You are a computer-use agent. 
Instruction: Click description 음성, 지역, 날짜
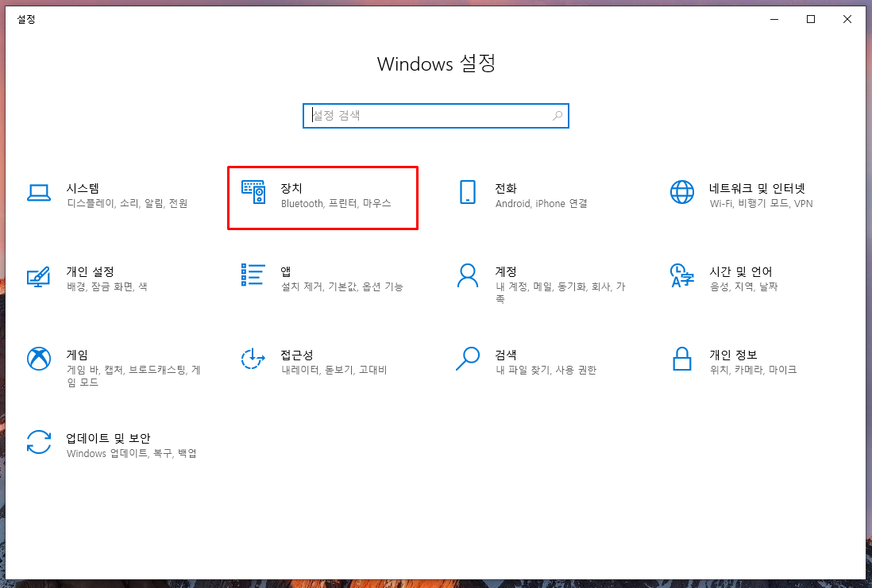(743, 286)
